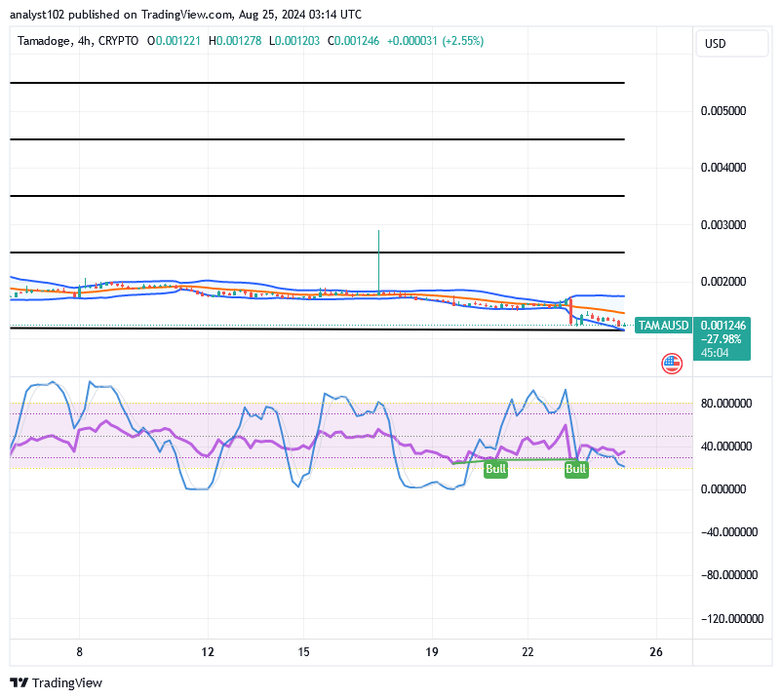Viewport: 782px width, 700px height.
Task: Click the −120.000000 indicator axis label
Action: (732, 619)
